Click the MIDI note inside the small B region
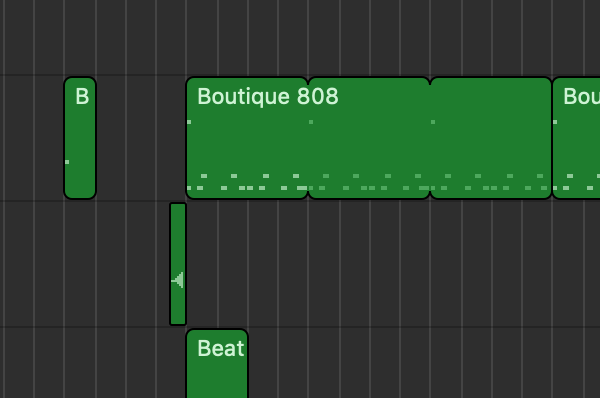Image resolution: width=600 pixels, height=398 pixels. (x=67, y=162)
